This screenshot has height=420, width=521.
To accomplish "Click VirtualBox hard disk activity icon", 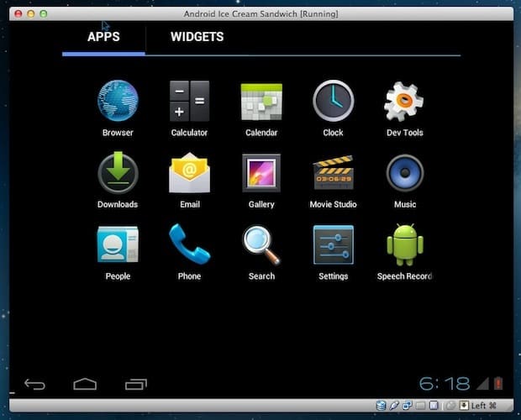I will [381, 406].
